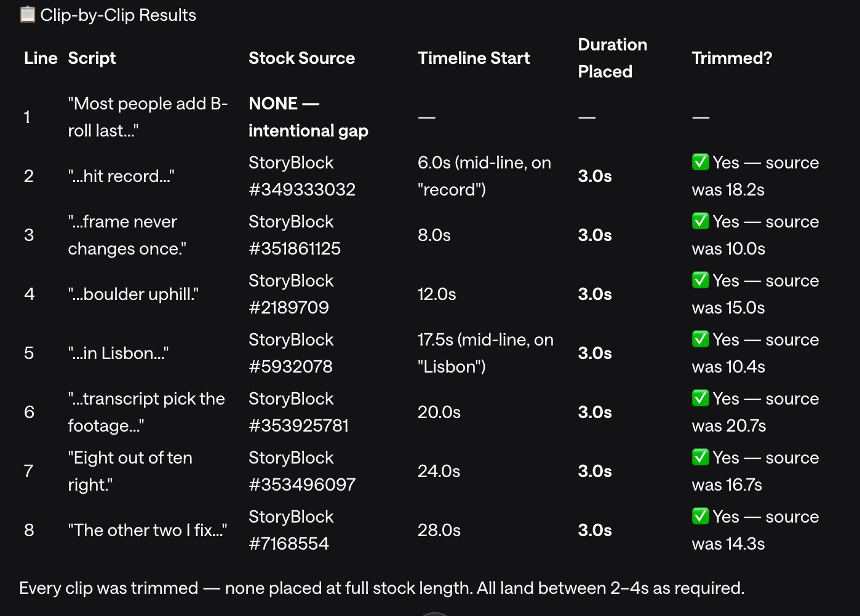Click the Script column header
The image size is (860, 616).
pos(92,58)
